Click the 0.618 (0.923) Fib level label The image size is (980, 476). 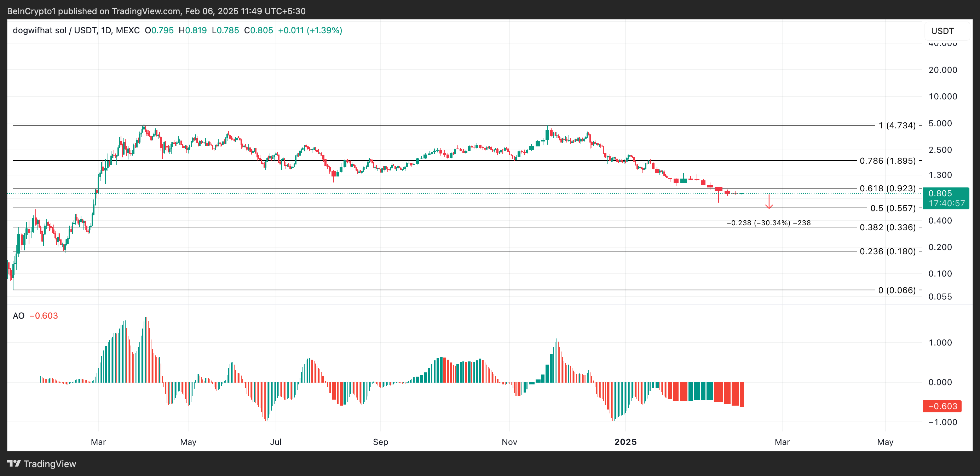click(x=887, y=188)
